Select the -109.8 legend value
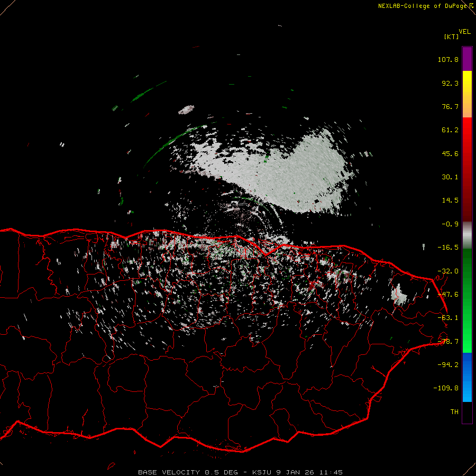Viewport: 476px width, 476px height. (x=446, y=388)
